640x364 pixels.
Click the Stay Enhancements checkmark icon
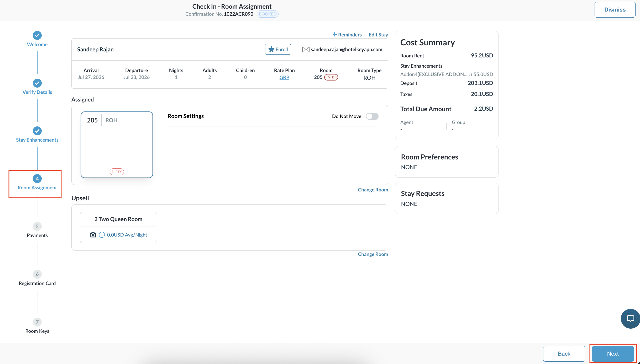pyautogui.click(x=37, y=131)
